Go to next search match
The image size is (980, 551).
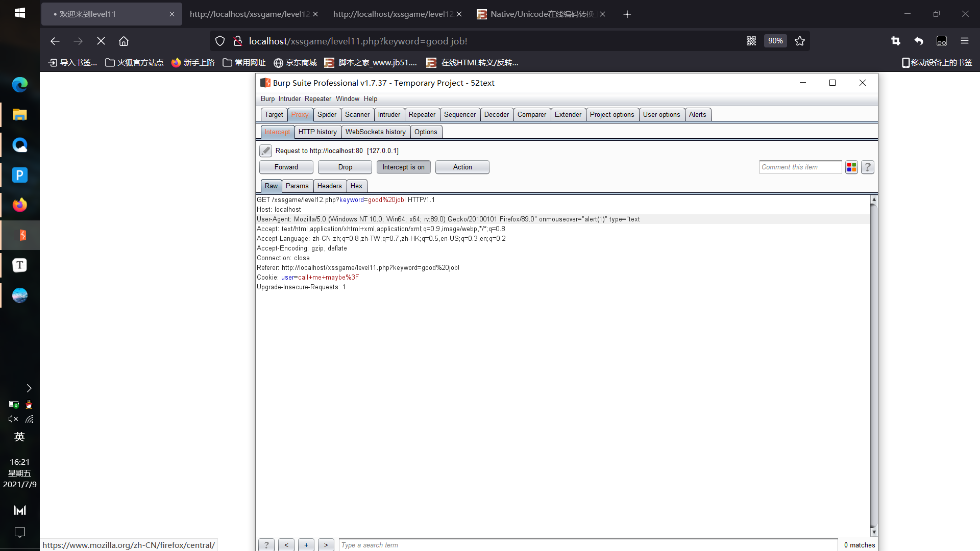326,545
